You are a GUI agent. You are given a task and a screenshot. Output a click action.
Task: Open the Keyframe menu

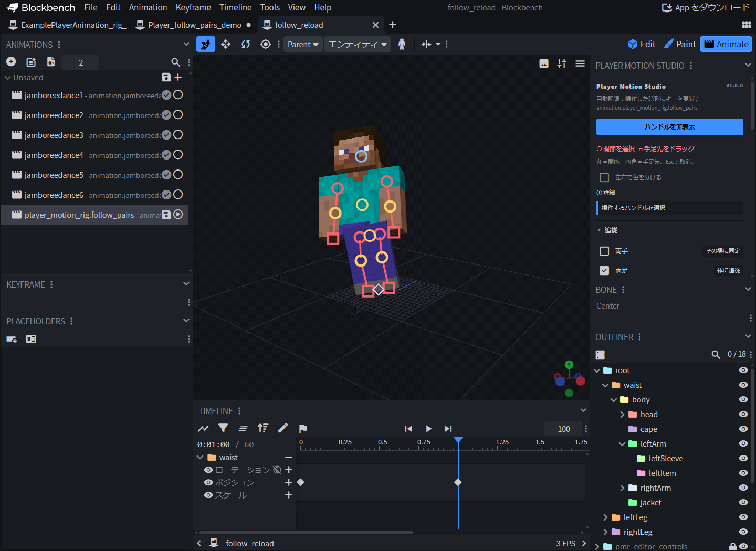point(193,7)
